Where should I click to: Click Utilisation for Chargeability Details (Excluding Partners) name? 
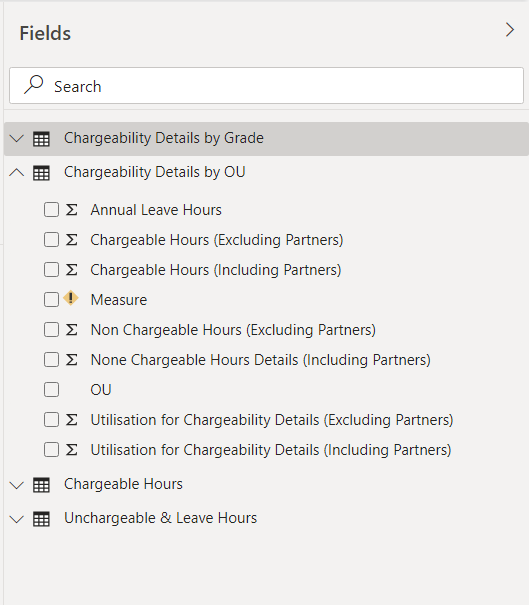pyautogui.click(x=272, y=420)
